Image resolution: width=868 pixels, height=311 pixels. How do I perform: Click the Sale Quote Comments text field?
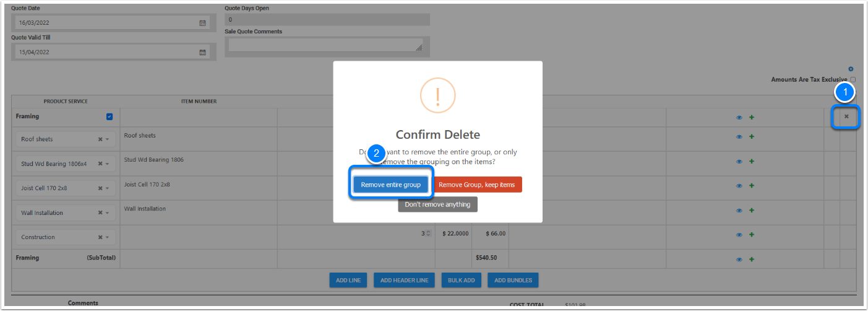pyautogui.click(x=325, y=45)
